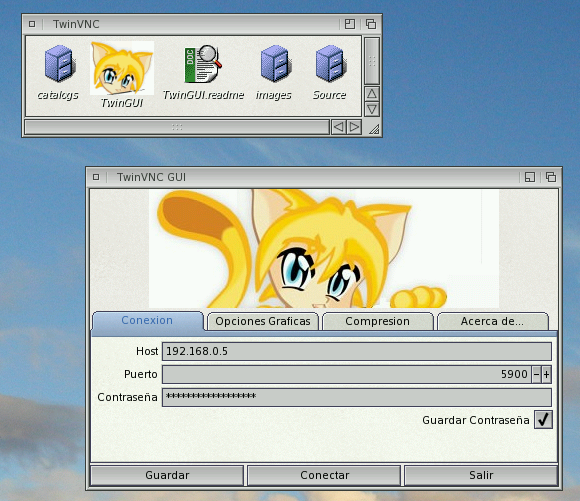
Task: Click the Conectar button
Action: tap(324, 475)
